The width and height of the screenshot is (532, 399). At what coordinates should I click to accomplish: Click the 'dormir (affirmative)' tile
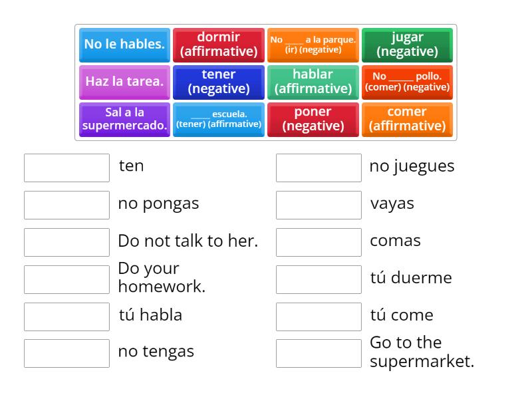[219, 45]
